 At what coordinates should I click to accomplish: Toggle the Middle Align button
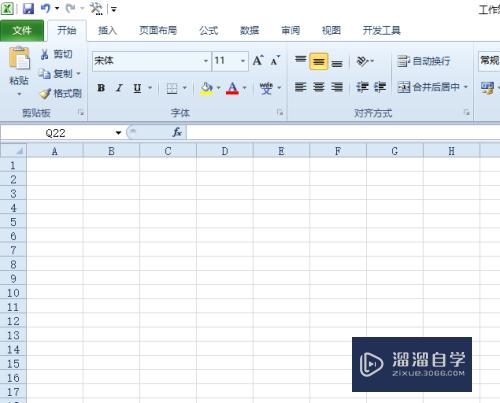[x=319, y=61]
